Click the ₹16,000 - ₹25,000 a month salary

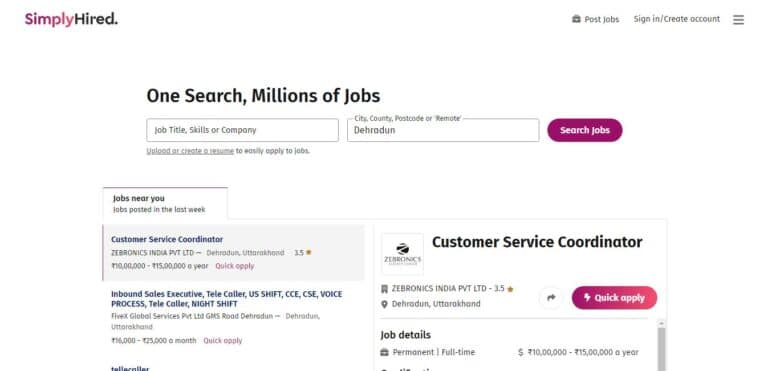click(154, 341)
